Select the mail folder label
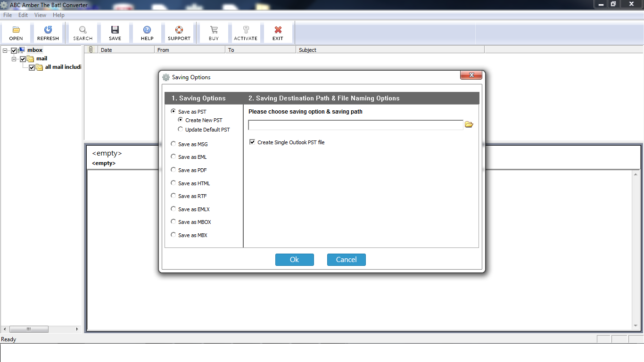This screenshot has height=362, width=644. 41,58
